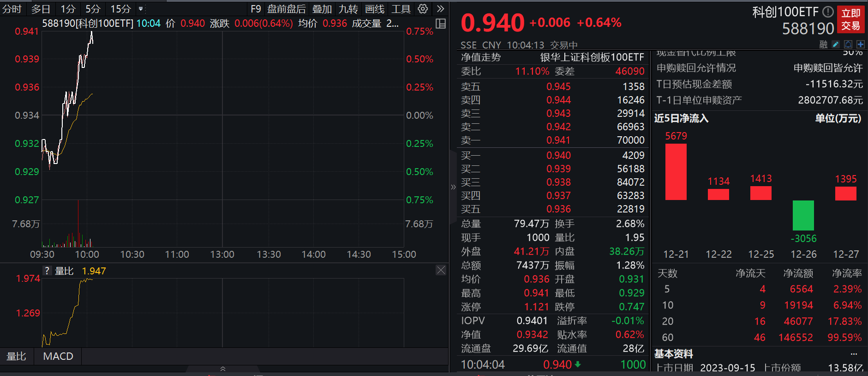Image resolution: width=868 pixels, height=376 pixels.
Task: Toggle the 九转 indicator
Action: 348,9
